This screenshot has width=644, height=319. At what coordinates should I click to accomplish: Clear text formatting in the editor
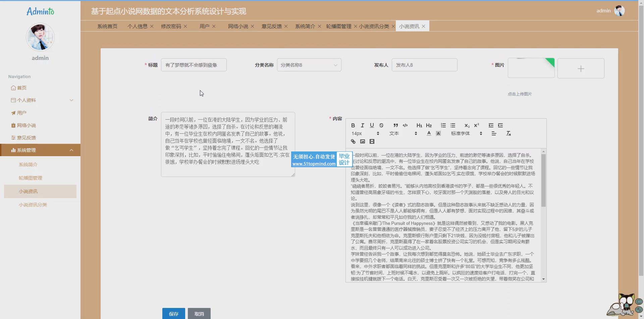(x=508, y=133)
